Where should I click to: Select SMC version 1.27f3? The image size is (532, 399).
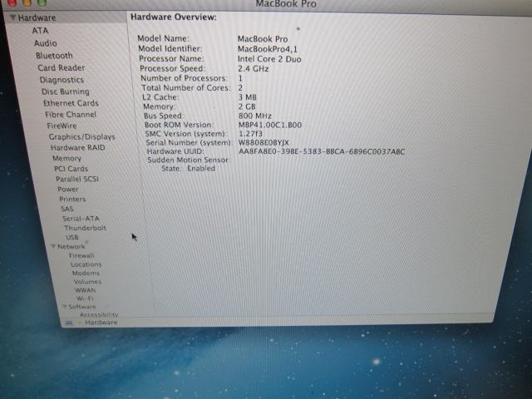coord(250,134)
